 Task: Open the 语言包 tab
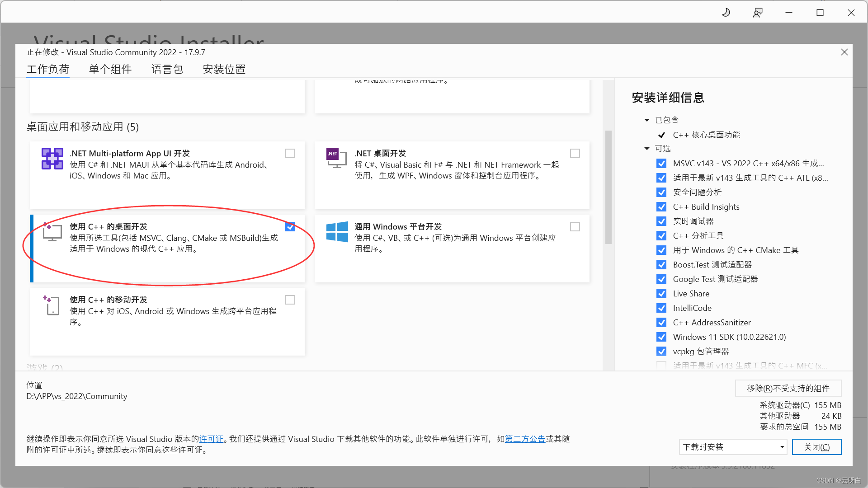click(167, 69)
